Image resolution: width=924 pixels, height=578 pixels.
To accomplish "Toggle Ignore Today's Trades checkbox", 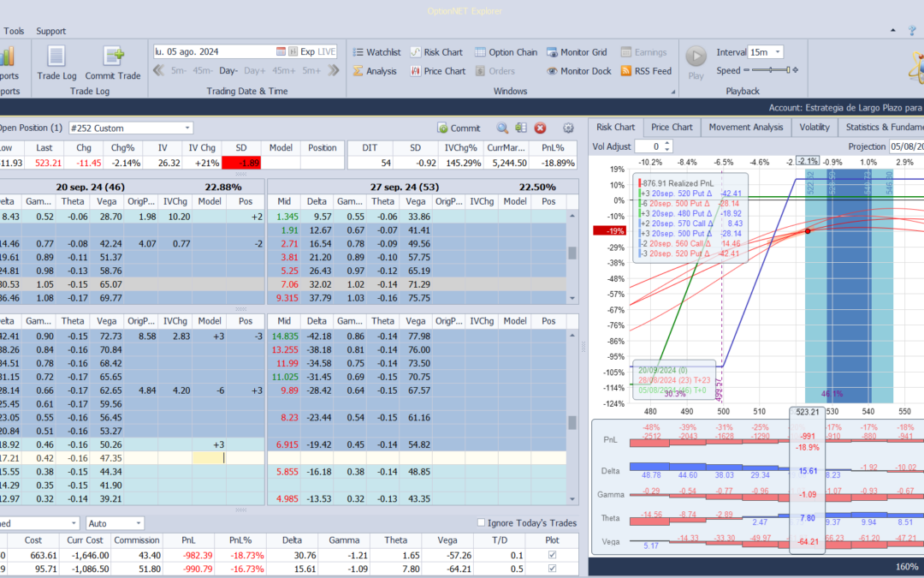I will pos(481,522).
